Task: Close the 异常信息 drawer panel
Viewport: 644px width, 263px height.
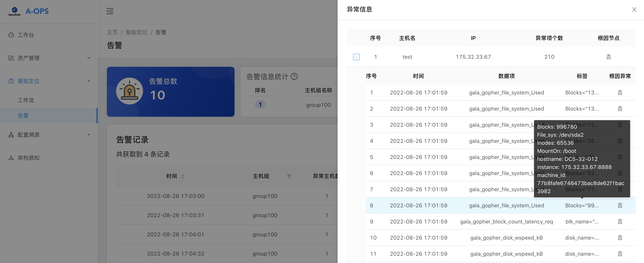Action: [x=634, y=10]
